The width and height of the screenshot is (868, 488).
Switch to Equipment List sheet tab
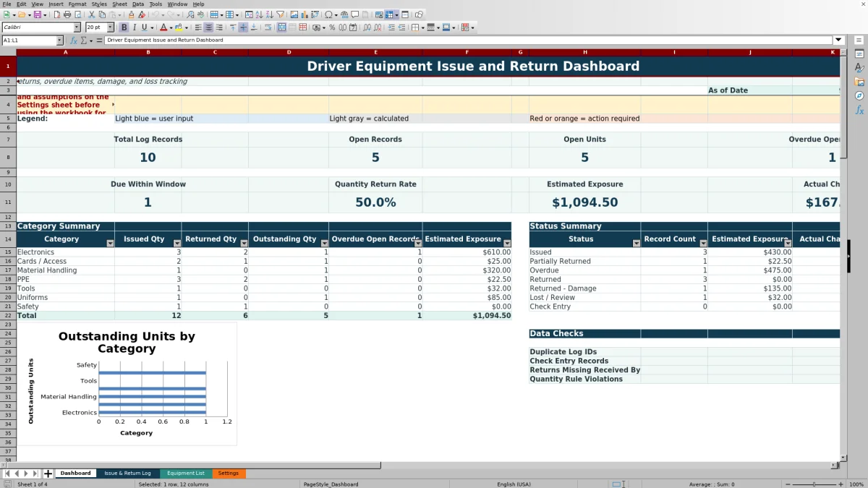[x=185, y=474]
